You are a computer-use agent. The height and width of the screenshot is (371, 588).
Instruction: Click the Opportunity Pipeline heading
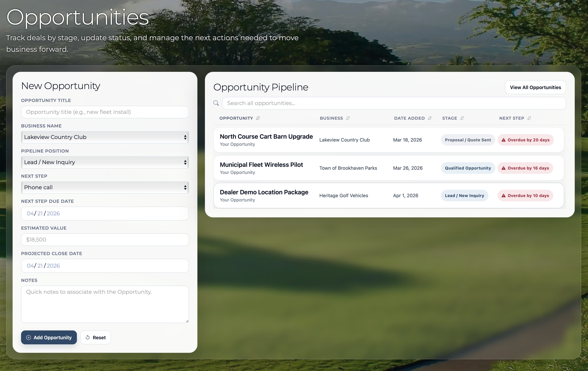pos(261,87)
